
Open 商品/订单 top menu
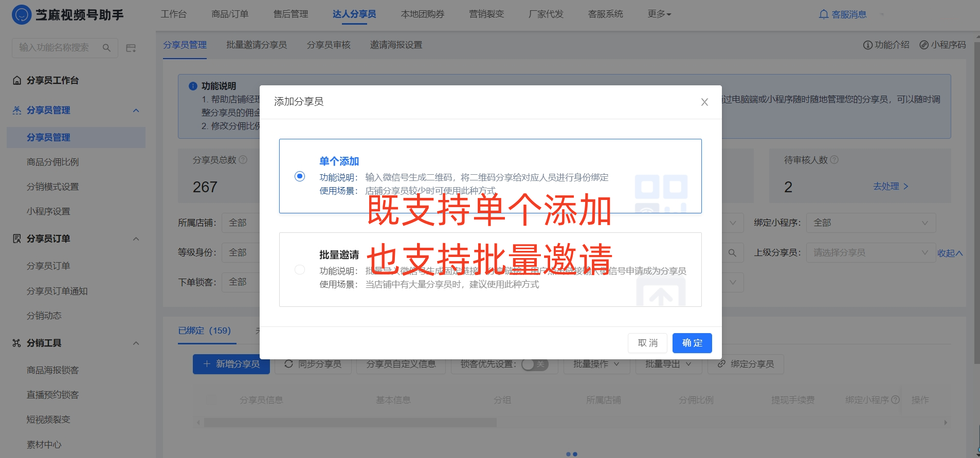(x=230, y=14)
